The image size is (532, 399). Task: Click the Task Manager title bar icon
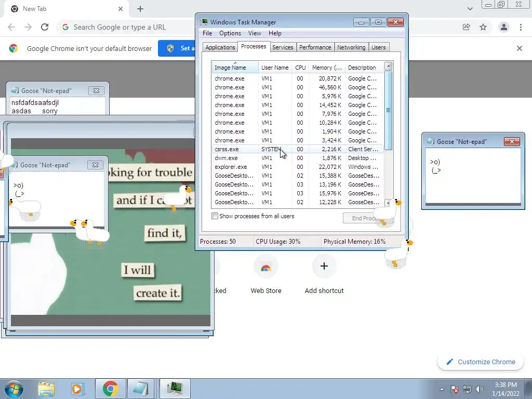click(204, 22)
